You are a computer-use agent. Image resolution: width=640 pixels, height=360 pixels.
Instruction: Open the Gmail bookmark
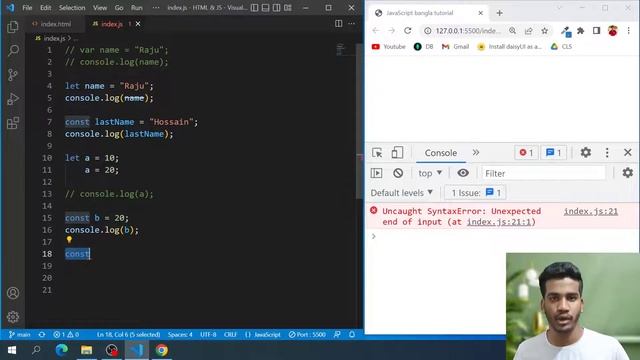tap(455, 47)
